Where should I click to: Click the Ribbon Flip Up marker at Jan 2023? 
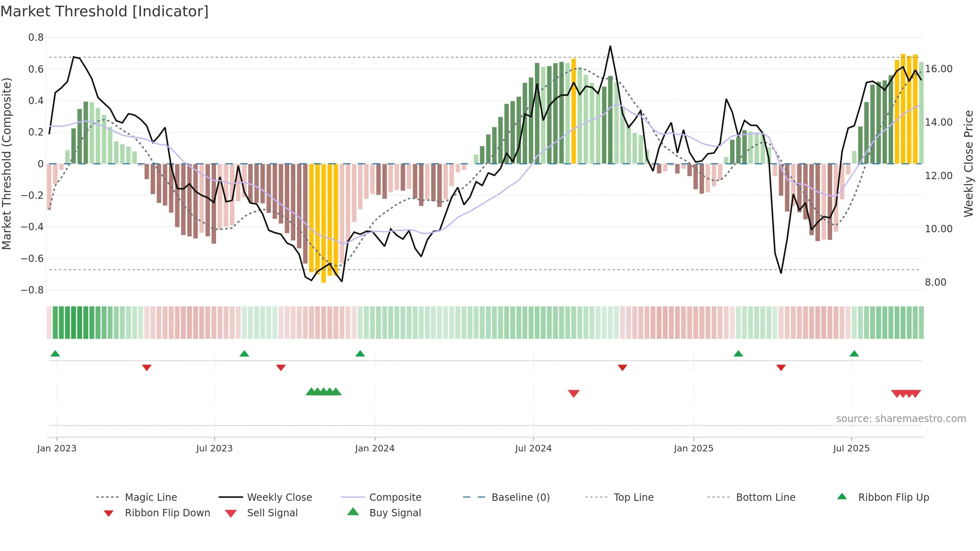tap(55, 353)
